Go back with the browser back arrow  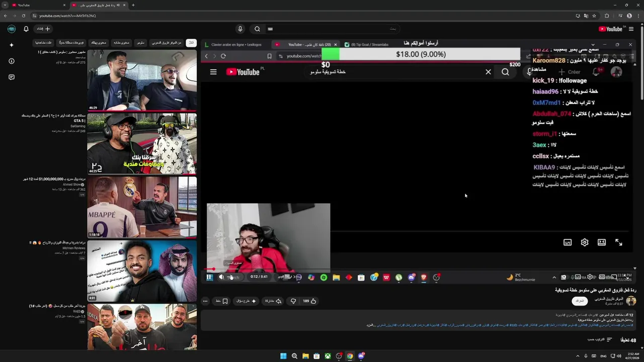point(5,16)
